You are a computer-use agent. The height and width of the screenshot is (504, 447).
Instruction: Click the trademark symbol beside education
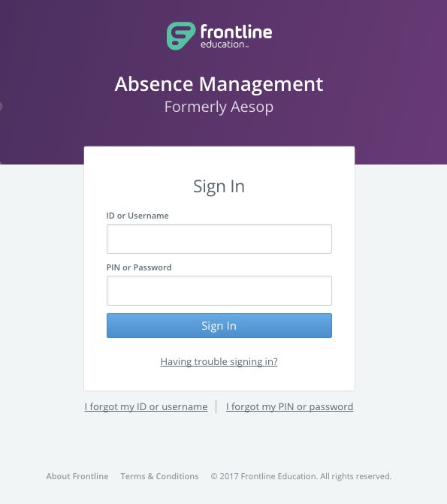247,47
